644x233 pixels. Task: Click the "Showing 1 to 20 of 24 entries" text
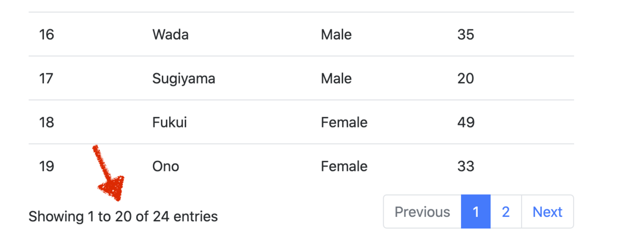coord(123,217)
